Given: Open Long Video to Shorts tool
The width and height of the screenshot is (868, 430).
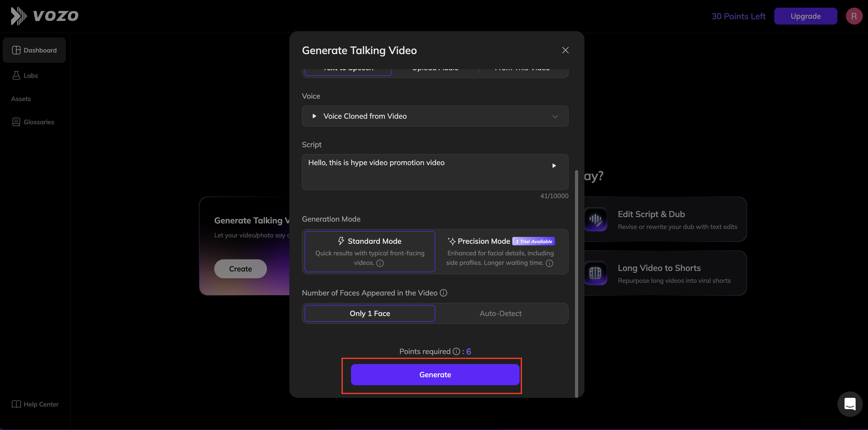Looking at the screenshot, I should [665, 273].
